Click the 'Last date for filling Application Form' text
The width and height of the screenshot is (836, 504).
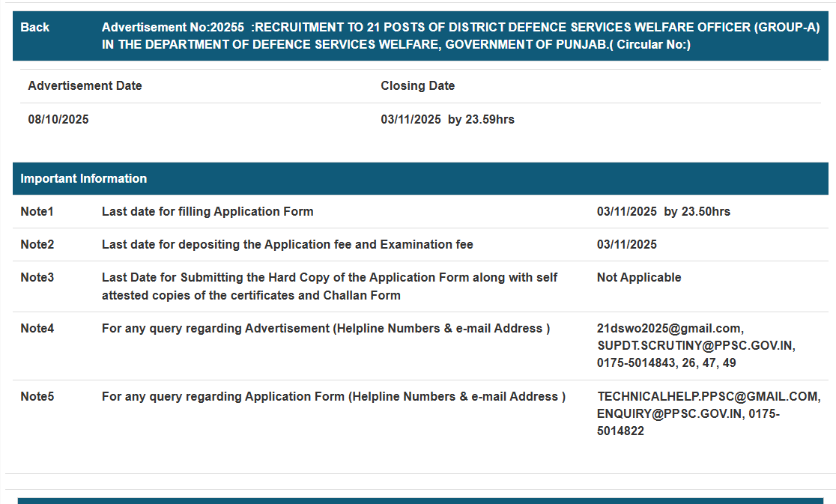[x=208, y=211]
